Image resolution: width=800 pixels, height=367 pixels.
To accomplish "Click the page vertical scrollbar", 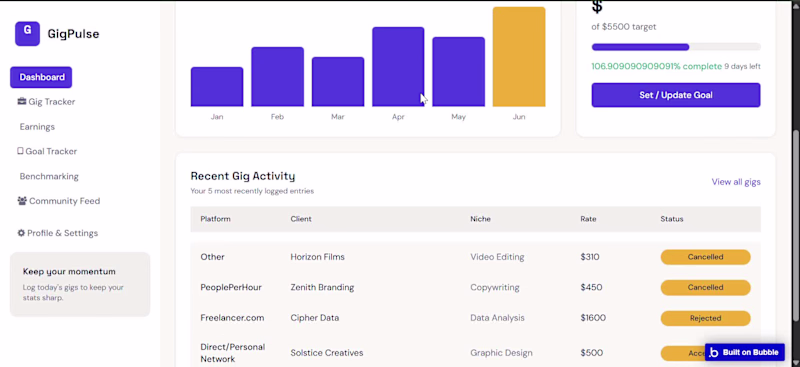I will pos(795,225).
